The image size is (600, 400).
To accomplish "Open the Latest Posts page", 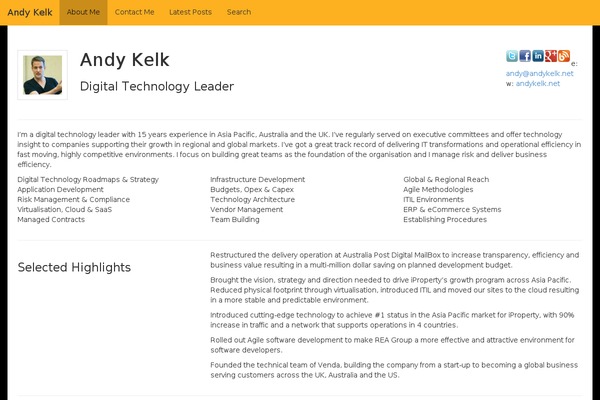I will (190, 12).
